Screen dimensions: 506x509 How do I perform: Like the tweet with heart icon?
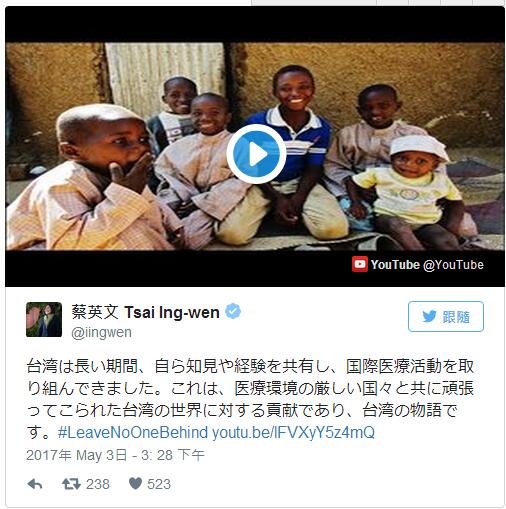click(135, 483)
